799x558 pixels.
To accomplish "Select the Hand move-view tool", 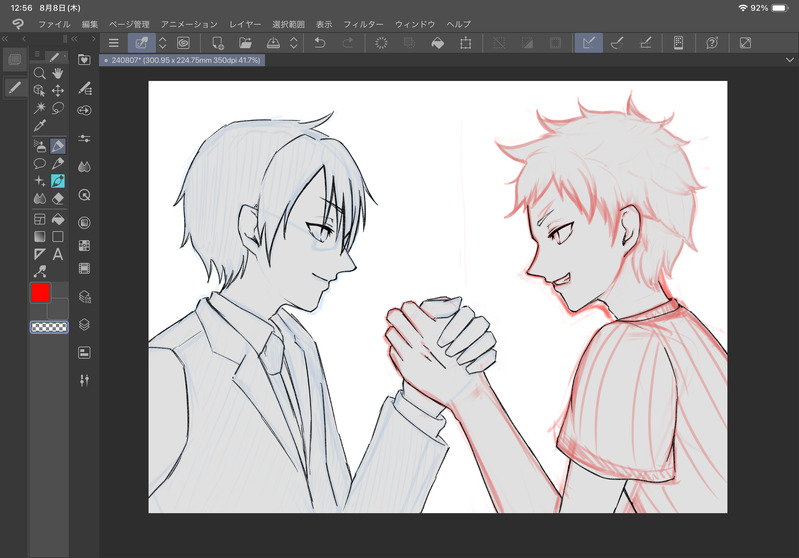I will tap(58, 73).
